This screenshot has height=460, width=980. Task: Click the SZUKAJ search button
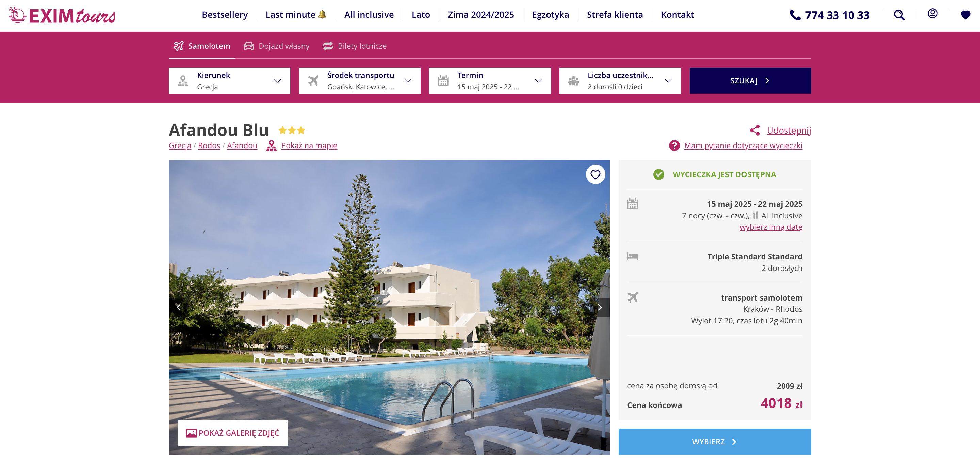(750, 81)
